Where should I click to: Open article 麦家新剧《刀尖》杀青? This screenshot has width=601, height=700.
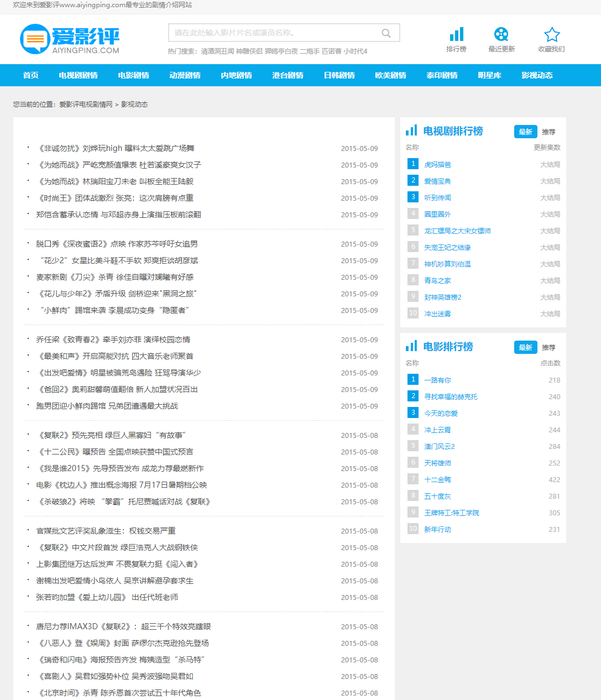(115, 277)
